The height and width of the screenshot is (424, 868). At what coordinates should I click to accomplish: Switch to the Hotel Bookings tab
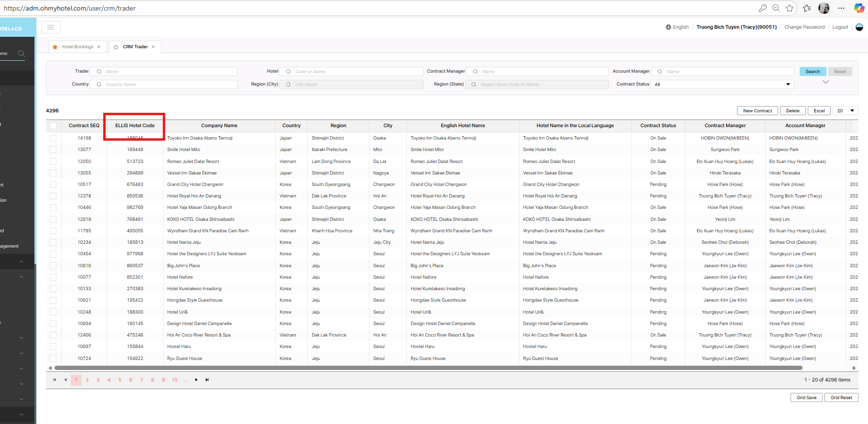coord(77,47)
